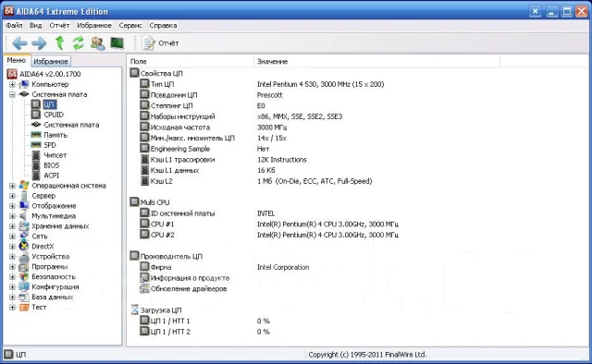Image resolution: width=592 pixels, height=364 pixels.
Task: Click the Устройства tree item icon
Action: coord(24,257)
